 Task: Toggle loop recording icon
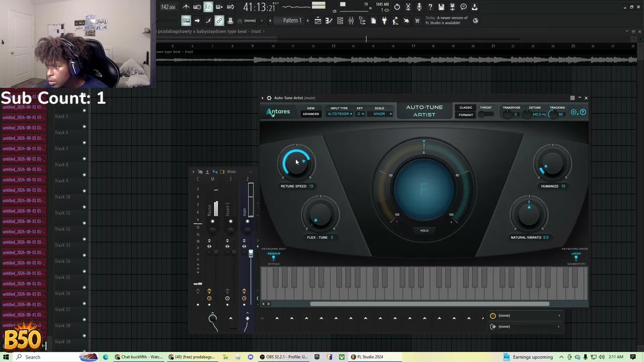[x=230, y=7]
